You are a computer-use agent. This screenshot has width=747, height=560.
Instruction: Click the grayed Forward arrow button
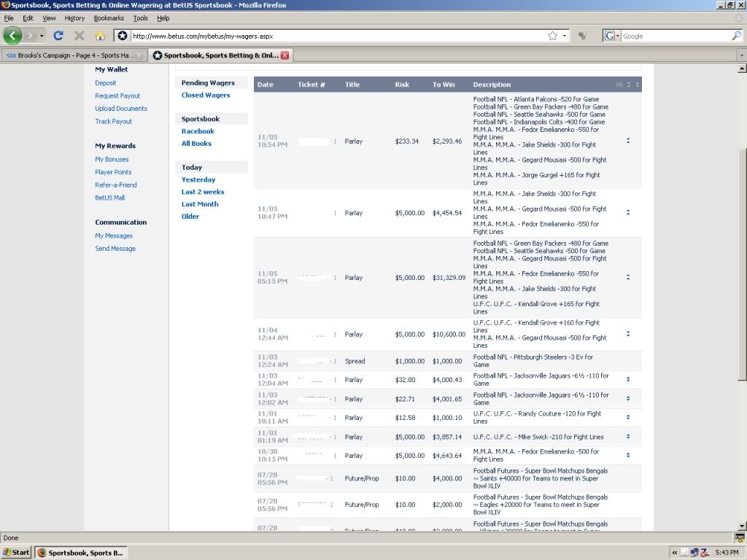point(30,36)
